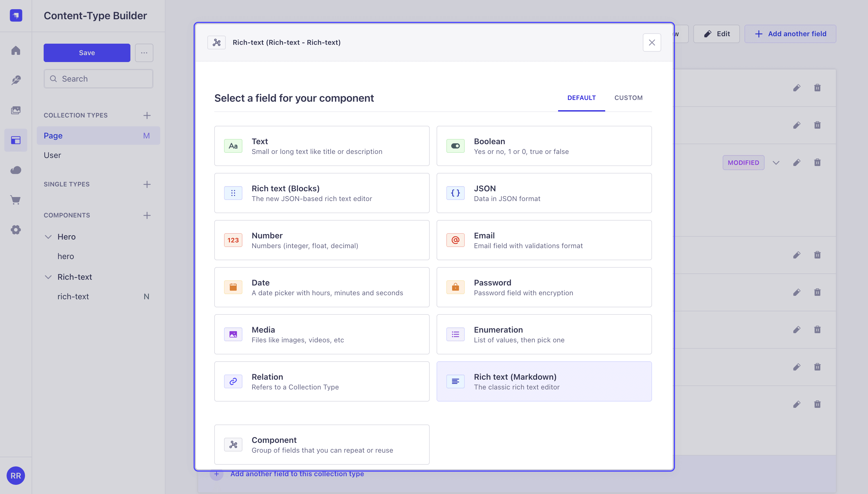Delete the fifth field row
This screenshot has width=868, height=494.
817,292
